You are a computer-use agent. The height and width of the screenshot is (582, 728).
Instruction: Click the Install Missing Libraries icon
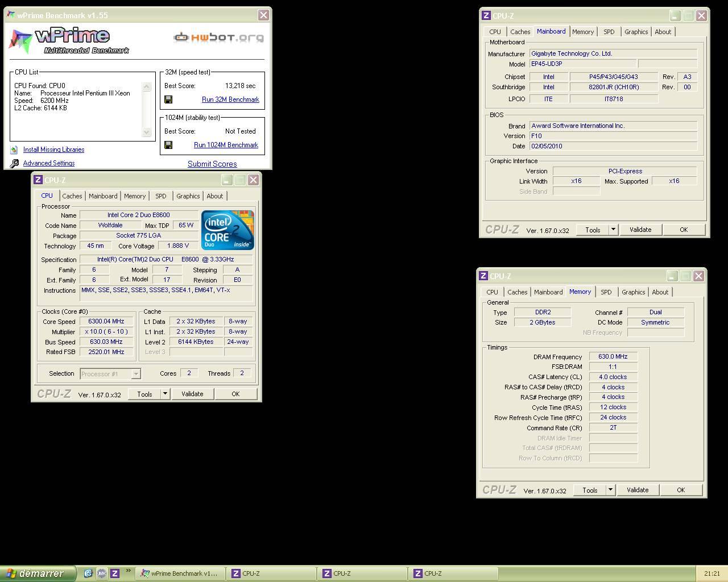[14, 150]
